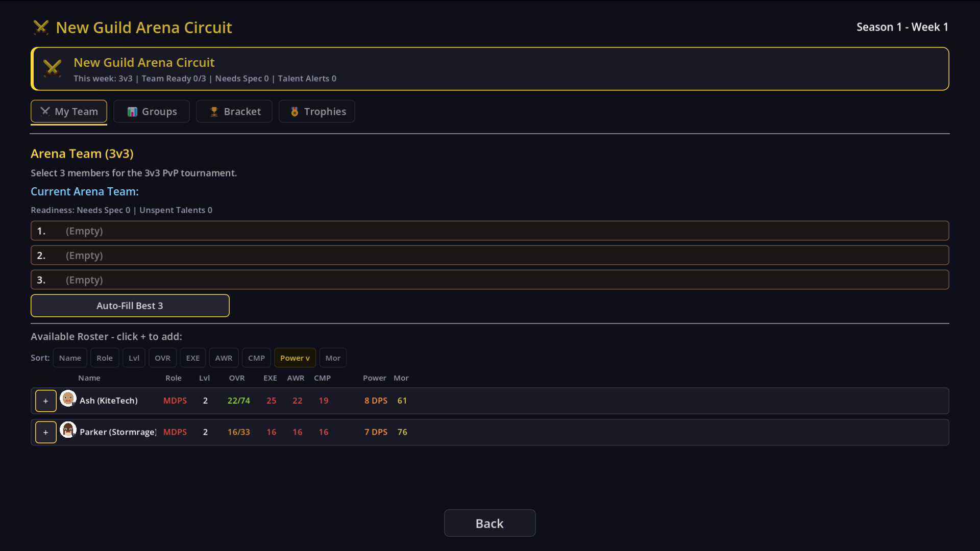Toggle Power sort direction
Viewport: 980px width, 551px height.
(295, 358)
